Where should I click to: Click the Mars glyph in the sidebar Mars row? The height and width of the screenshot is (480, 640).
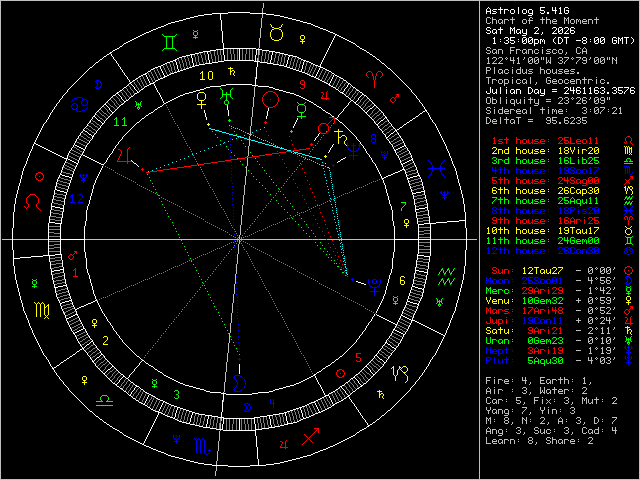tap(629, 310)
